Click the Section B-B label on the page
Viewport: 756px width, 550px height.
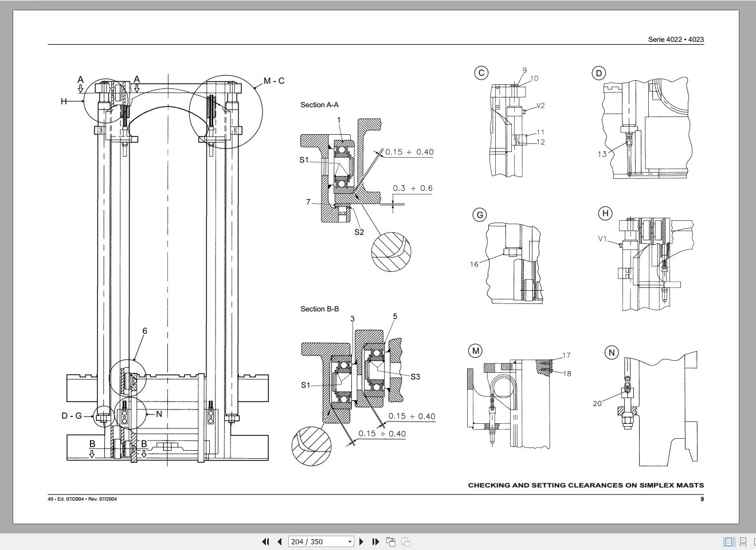click(319, 309)
